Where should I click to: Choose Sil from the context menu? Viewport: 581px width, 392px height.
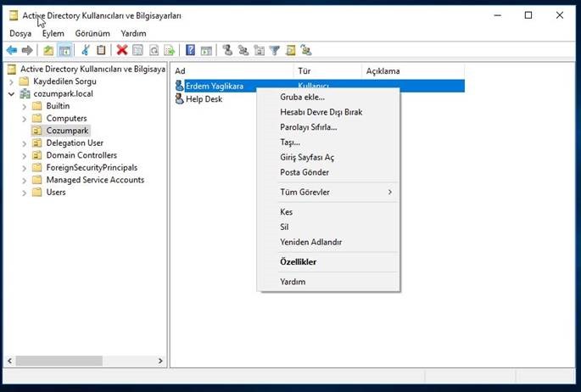pos(328,227)
